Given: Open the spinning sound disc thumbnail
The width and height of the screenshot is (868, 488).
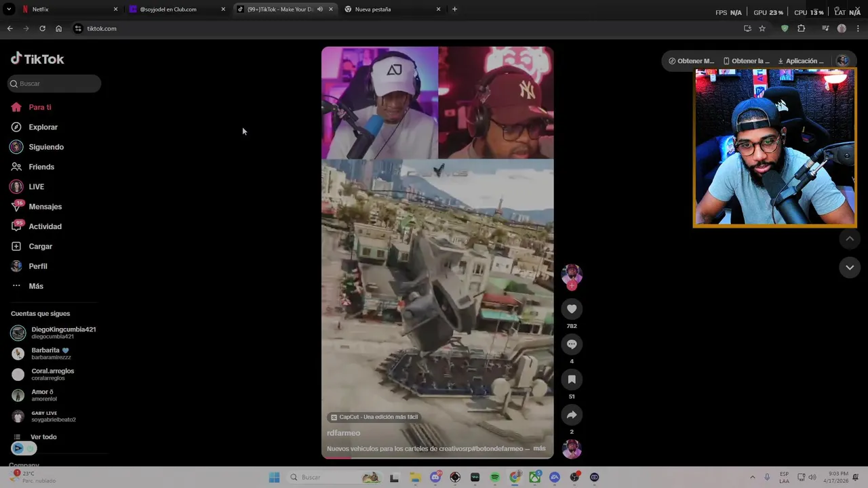Looking at the screenshot, I should point(572,449).
